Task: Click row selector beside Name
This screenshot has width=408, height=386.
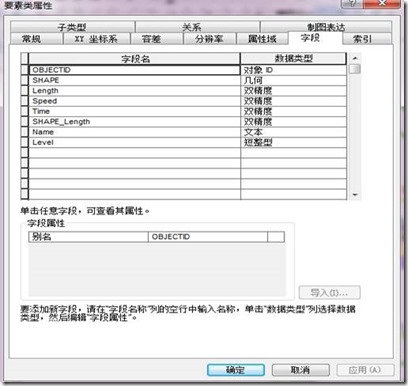Action: 25,132
